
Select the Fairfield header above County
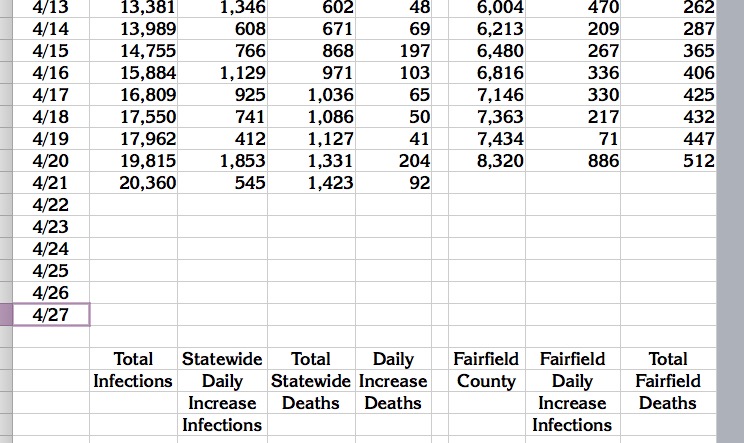[x=487, y=359]
